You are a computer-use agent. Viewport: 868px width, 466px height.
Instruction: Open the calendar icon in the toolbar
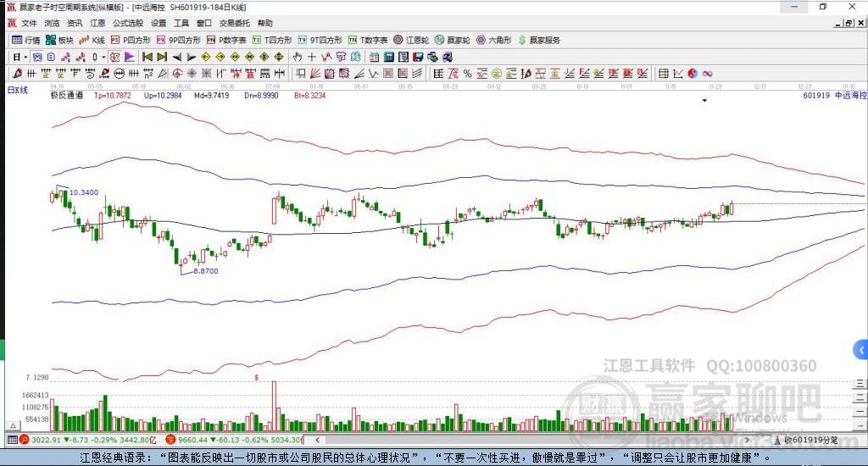tap(374, 57)
